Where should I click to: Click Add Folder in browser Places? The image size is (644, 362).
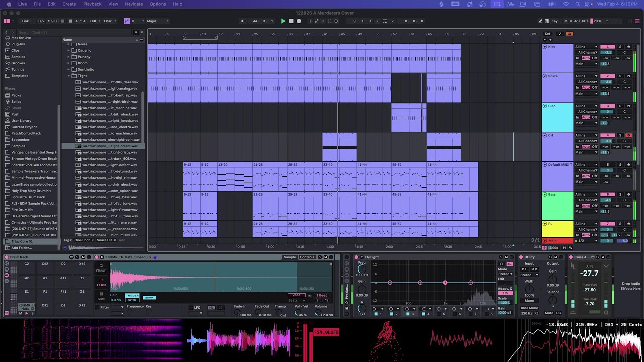tap(21, 248)
